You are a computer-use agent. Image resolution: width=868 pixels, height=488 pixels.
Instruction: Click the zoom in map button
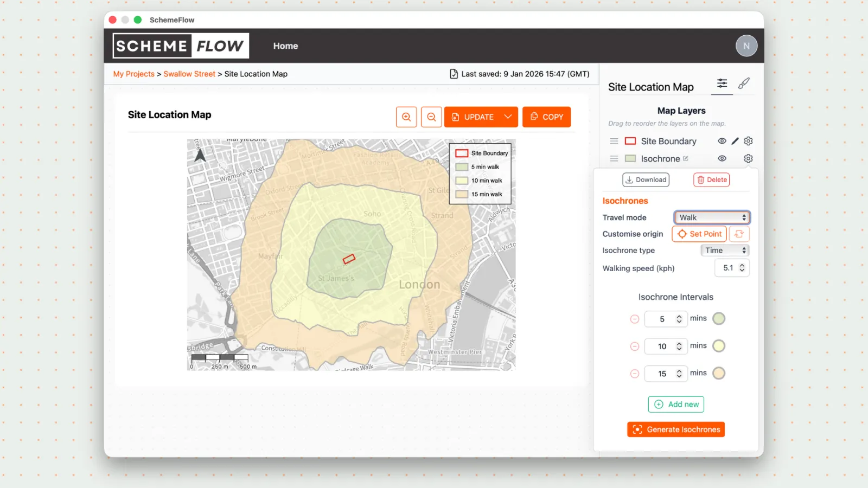(x=406, y=117)
